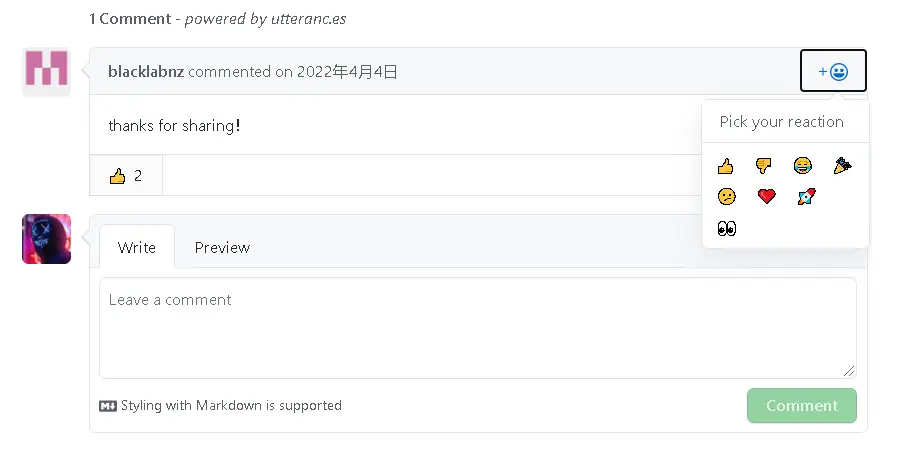Choose the laughing face reaction
Image resolution: width=902 pixels, height=472 pixels.
803,166
